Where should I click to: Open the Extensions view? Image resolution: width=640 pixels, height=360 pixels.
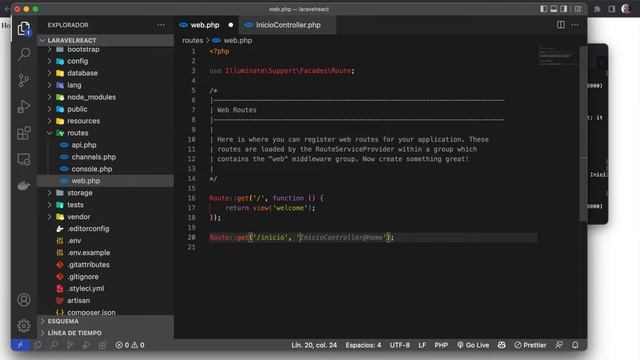point(24,133)
